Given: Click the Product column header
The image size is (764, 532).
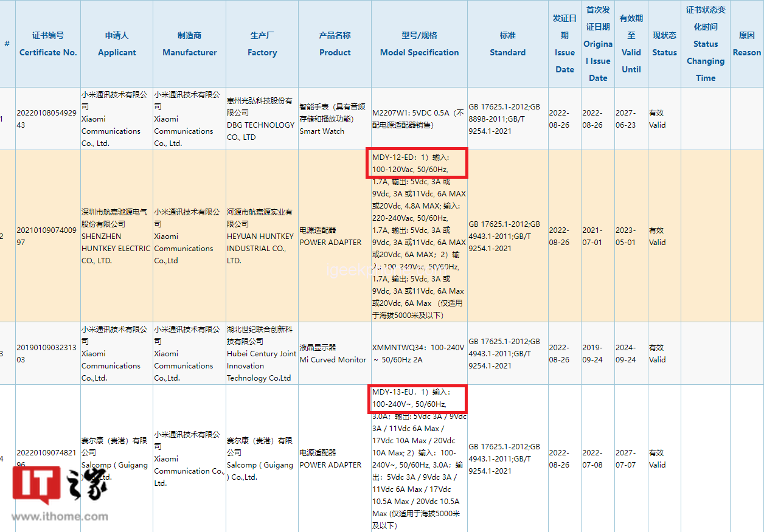Looking at the screenshot, I should [x=335, y=44].
